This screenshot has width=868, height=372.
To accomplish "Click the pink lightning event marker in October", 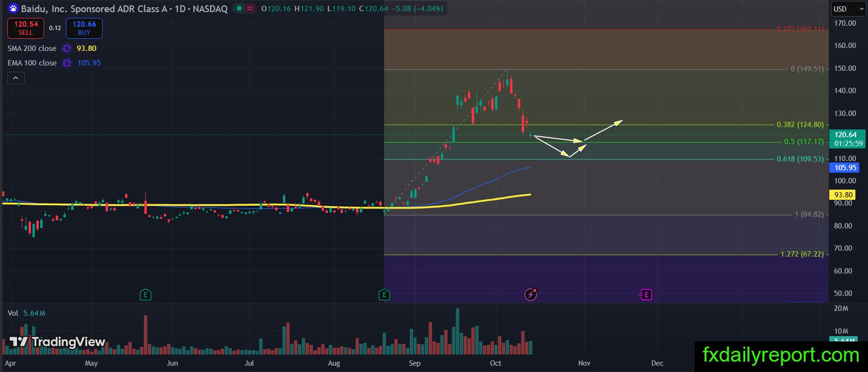I will coord(531,294).
